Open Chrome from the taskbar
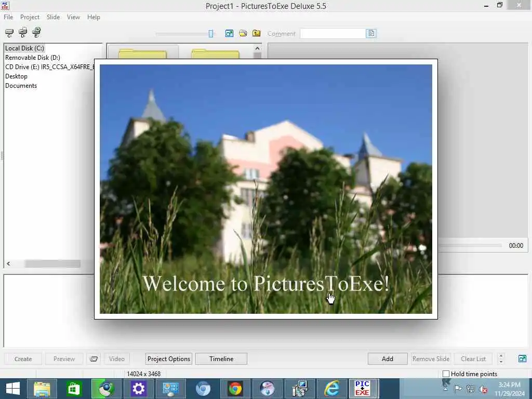This screenshot has width=532, height=399. click(x=235, y=389)
